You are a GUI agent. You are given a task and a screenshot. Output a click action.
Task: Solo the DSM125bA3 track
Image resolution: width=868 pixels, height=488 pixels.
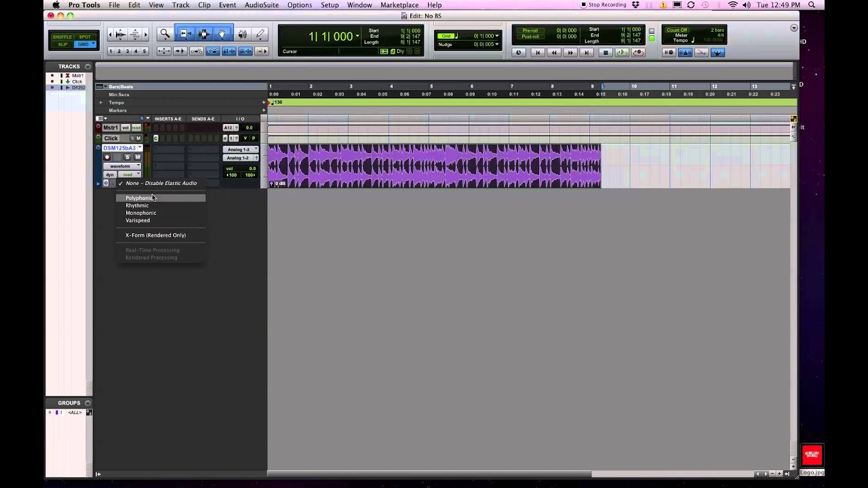127,157
